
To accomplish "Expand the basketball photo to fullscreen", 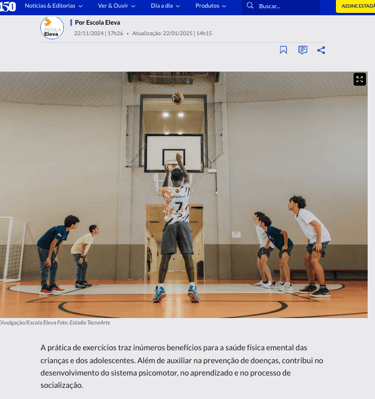I will click(x=360, y=79).
